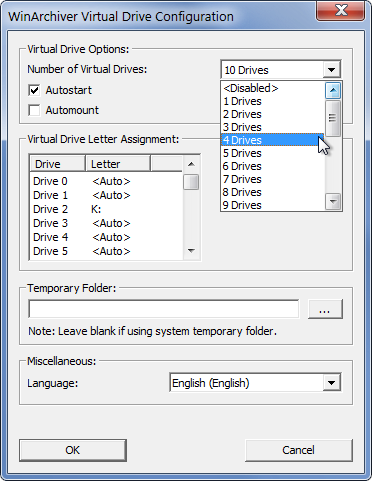Browse for temporary folder with ... button
The width and height of the screenshot is (372, 481).
[325, 309]
